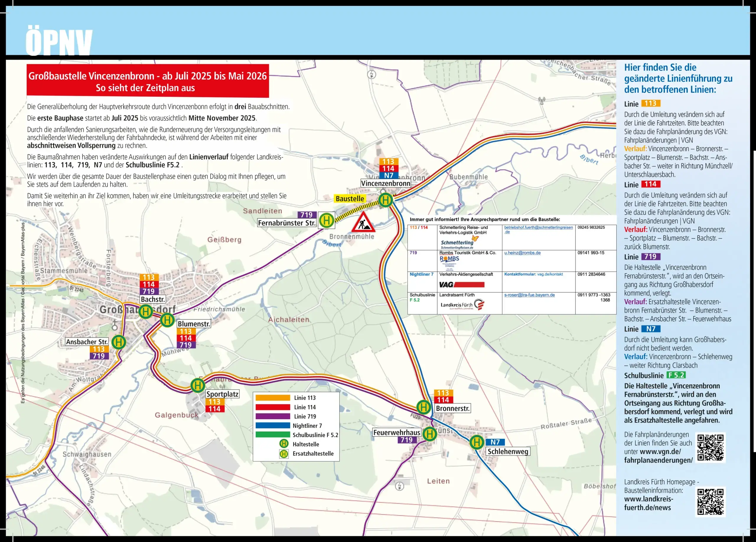
Task: Click the 719 badge next to Fernabrünster Str.
Action: point(307,215)
